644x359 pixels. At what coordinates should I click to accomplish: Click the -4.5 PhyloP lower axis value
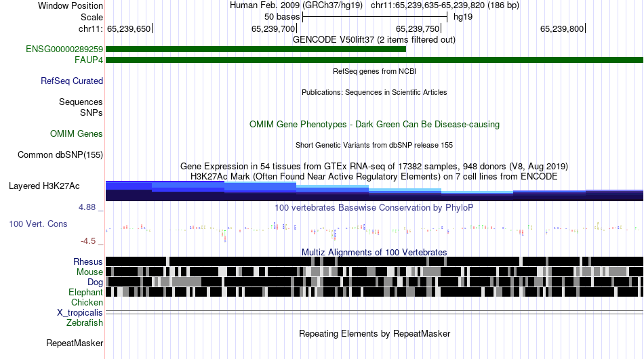click(x=88, y=241)
